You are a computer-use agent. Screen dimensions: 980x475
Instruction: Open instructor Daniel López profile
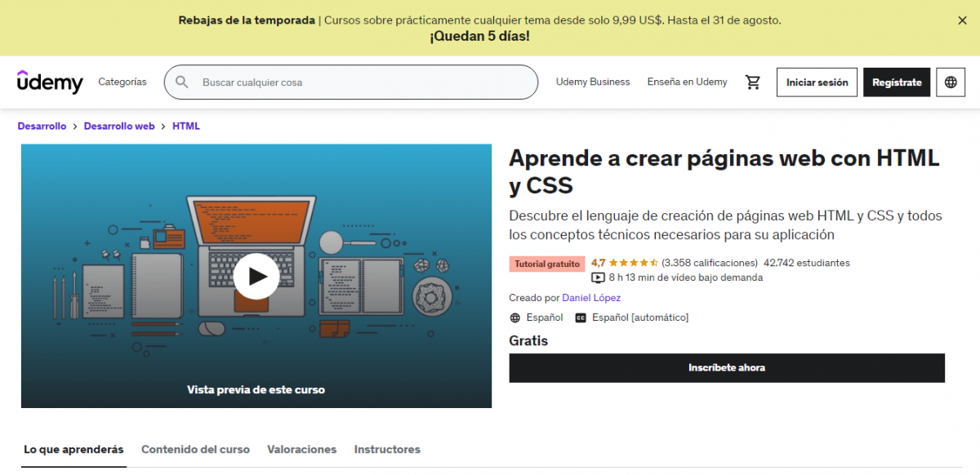tap(591, 298)
